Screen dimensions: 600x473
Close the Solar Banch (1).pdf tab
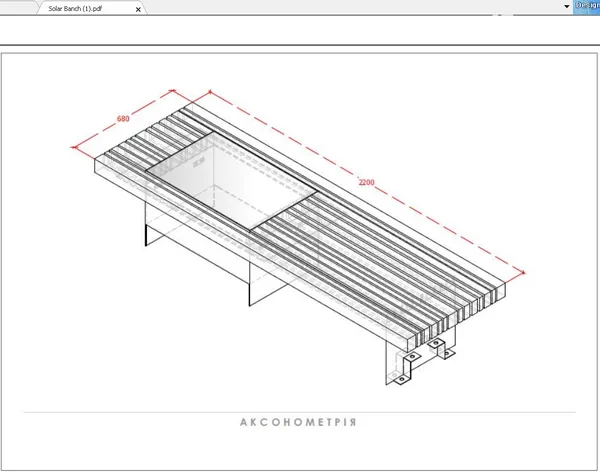[138, 9]
